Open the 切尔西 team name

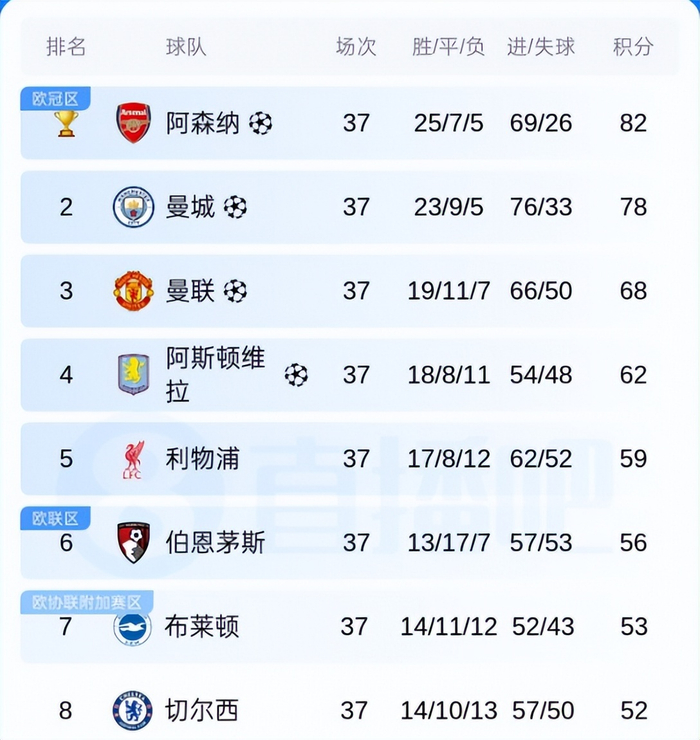(x=202, y=710)
